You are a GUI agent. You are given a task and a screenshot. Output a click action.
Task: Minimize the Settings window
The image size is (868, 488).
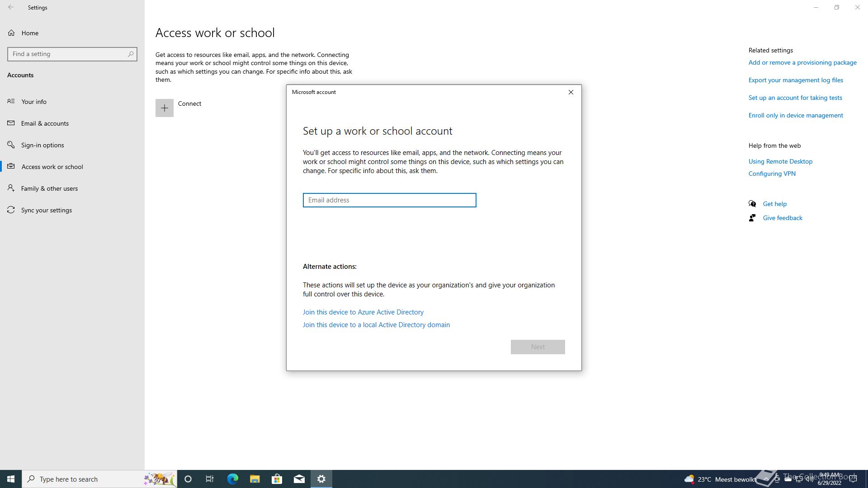[x=816, y=7]
